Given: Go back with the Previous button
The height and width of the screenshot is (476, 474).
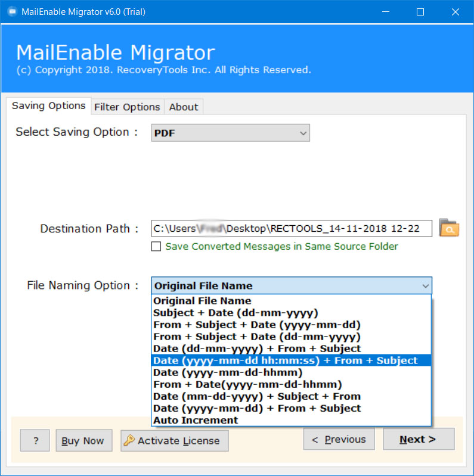Looking at the screenshot, I should pyautogui.click(x=339, y=439).
